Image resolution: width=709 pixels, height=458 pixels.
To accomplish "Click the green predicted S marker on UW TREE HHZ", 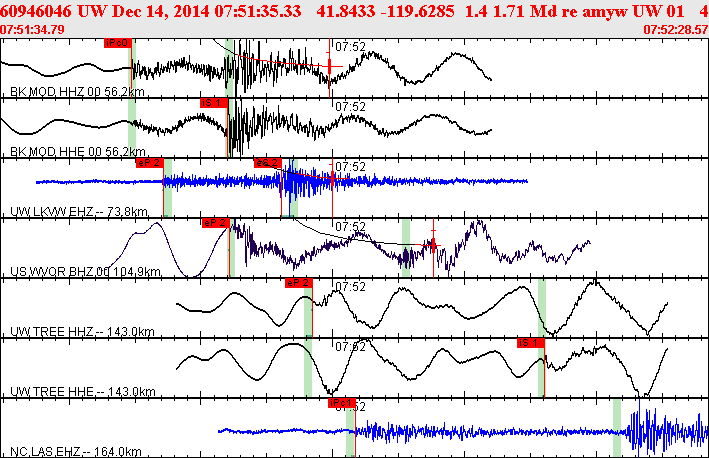I will point(542,308).
